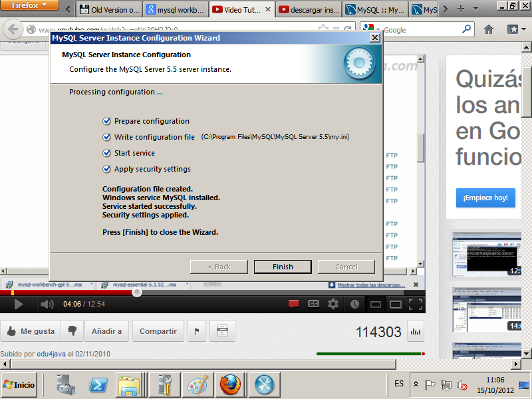The height and width of the screenshot is (399, 532).
Task: Click Mostrar todas las descargas link
Action: coord(371,285)
